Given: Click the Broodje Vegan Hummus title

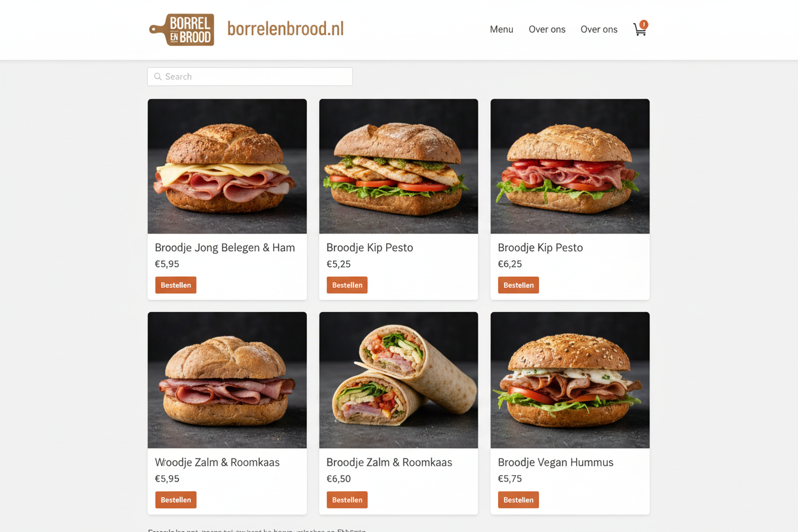Looking at the screenshot, I should click(556, 462).
